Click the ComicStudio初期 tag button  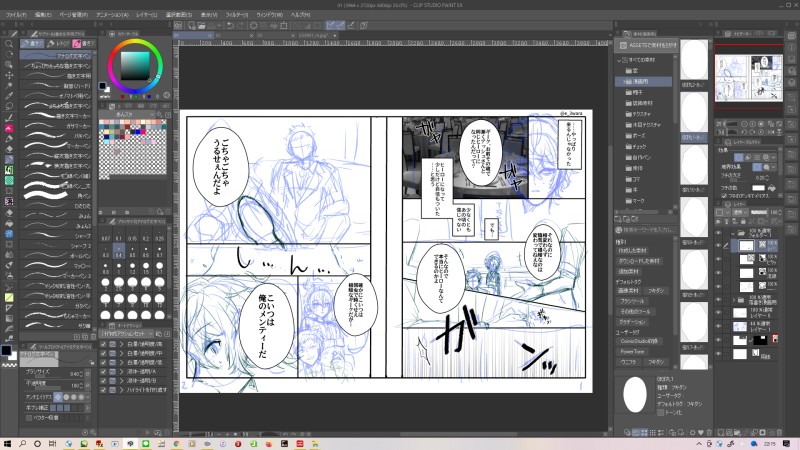(x=639, y=341)
